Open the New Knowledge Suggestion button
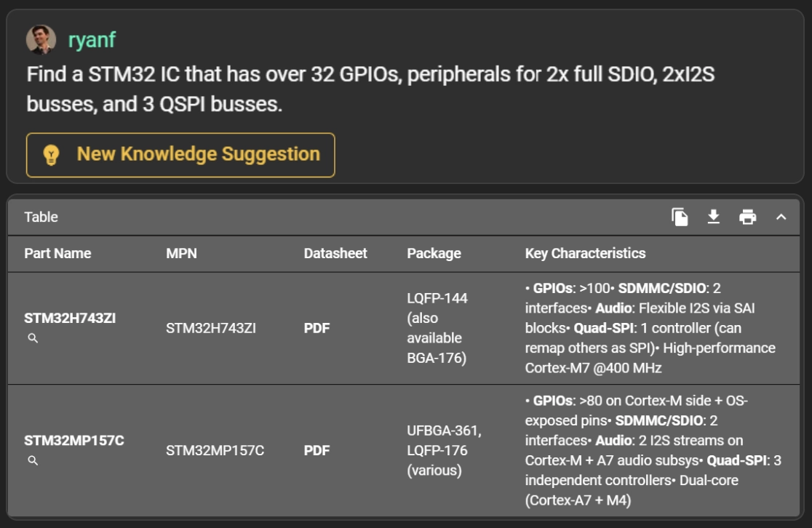The image size is (812, 528). point(180,154)
